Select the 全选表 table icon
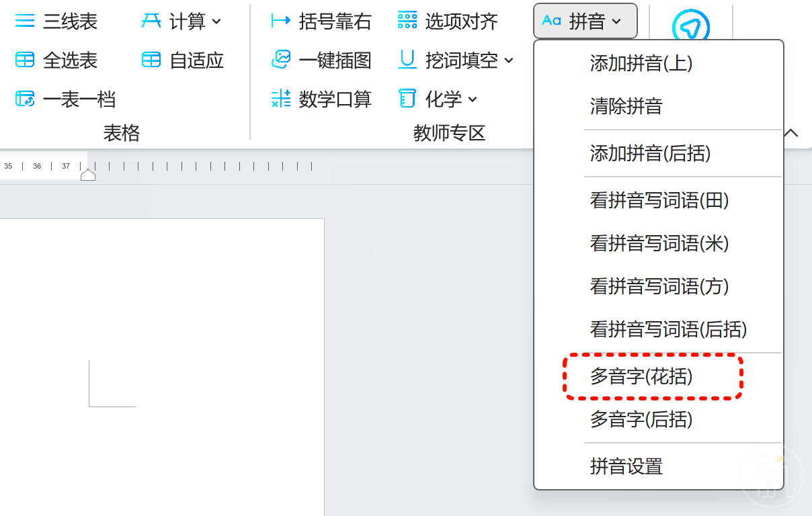812x516 pixels. [25, 60]
